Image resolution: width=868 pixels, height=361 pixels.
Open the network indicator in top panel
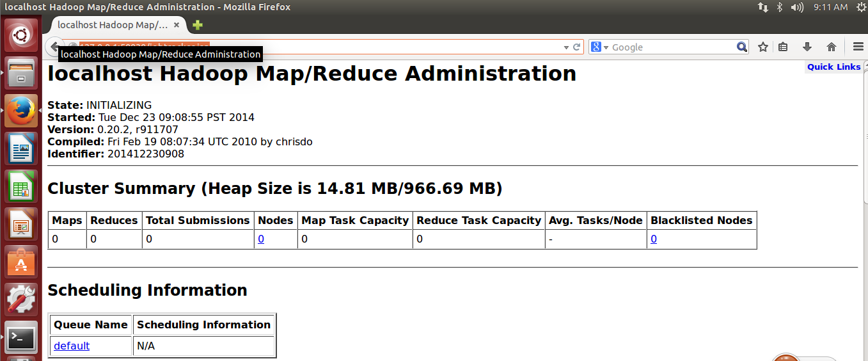click(x=762, y=7)
